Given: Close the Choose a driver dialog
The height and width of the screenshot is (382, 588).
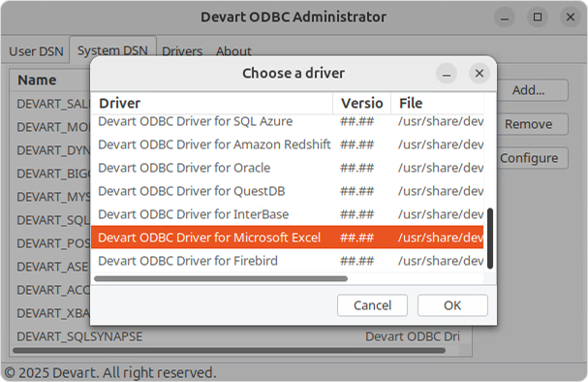Looking at the screenshot, I should click(480, 73).
